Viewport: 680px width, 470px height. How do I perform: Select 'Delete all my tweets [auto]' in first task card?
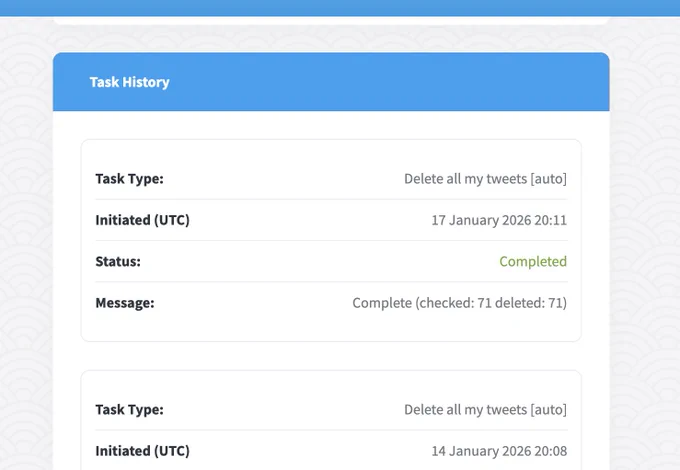point(485,179)
